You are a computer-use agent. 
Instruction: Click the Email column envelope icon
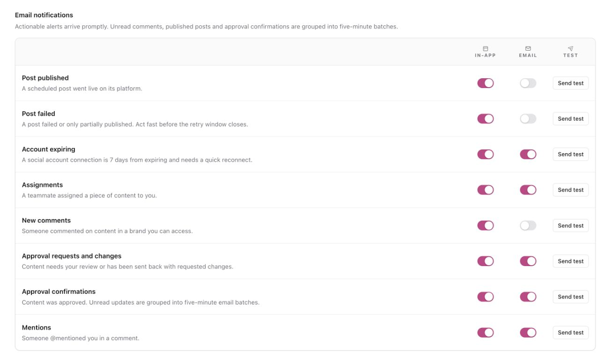point(528,48)
